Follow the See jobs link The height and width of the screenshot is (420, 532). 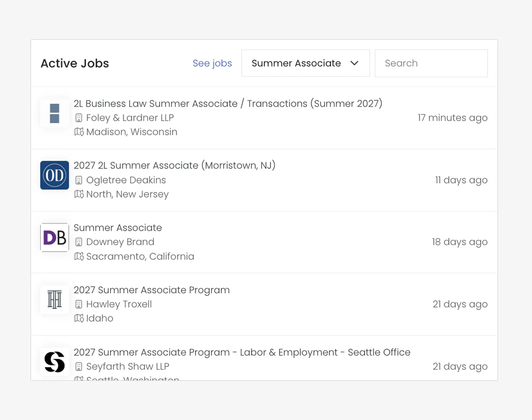pos(212,63)
